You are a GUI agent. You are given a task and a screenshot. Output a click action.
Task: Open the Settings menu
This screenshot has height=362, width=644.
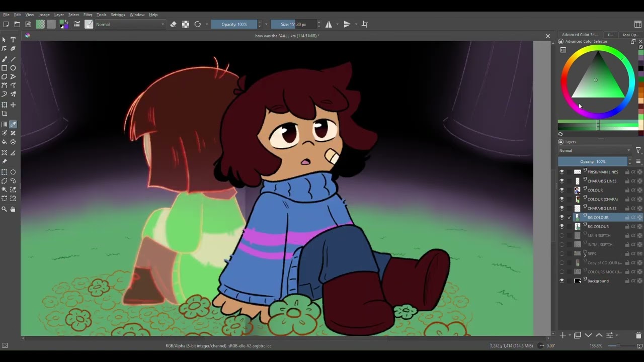(x=118, y=15)
